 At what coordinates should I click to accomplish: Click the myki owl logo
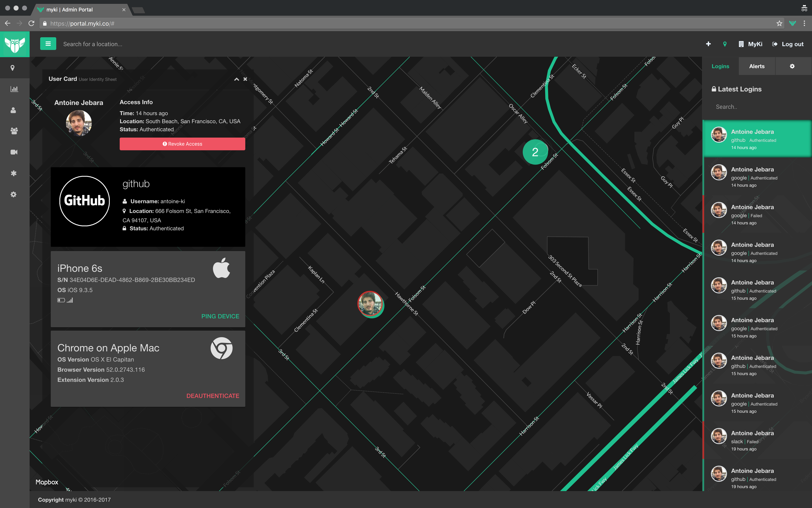[15, 44]
